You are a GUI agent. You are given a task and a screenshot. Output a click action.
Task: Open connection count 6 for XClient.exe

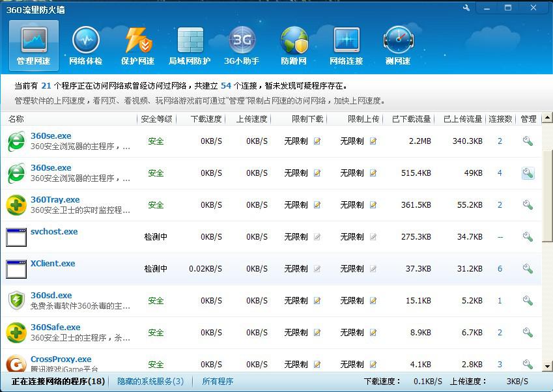[x=500, y=269]
